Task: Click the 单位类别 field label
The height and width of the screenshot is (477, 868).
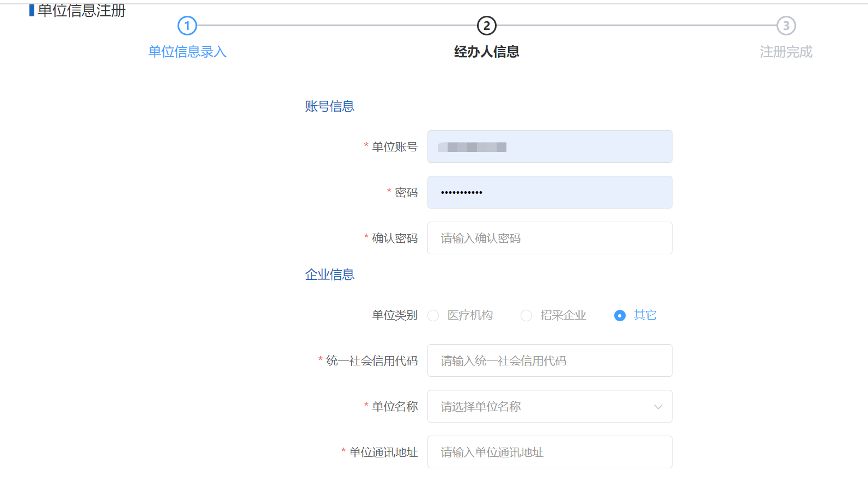Action: (394, 316)
